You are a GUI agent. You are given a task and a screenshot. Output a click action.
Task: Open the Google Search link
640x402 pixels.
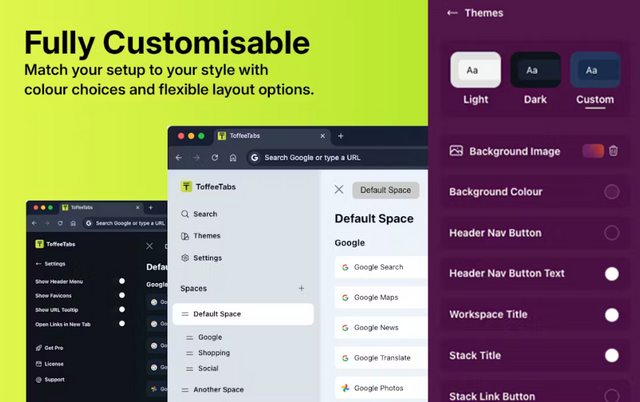point(381,267)
